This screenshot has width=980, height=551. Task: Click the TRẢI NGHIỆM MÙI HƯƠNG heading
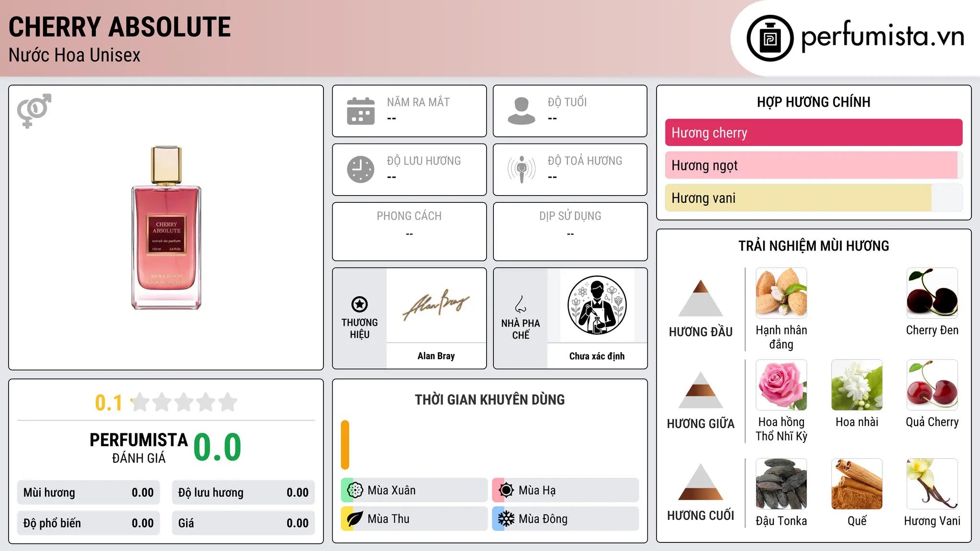click(813, 246)
